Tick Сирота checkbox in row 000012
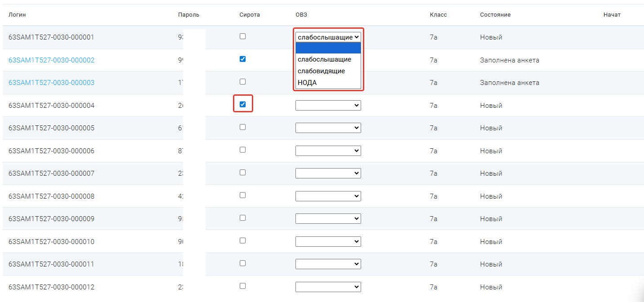 tap(242, 286)
